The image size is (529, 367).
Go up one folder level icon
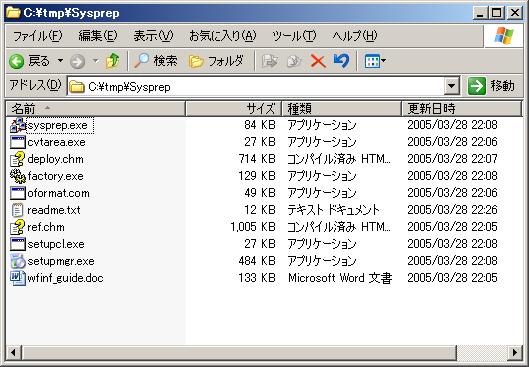(x=113, y=61)
